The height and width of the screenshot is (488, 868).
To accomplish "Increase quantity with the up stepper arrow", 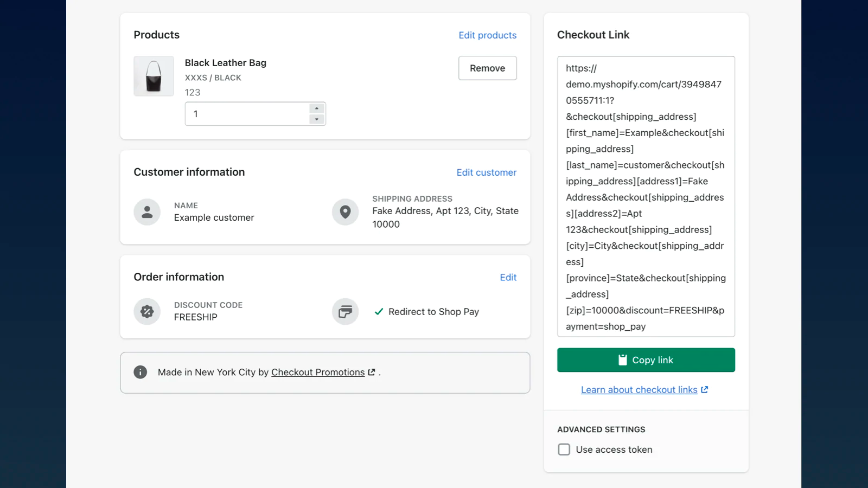I will 317,108.
